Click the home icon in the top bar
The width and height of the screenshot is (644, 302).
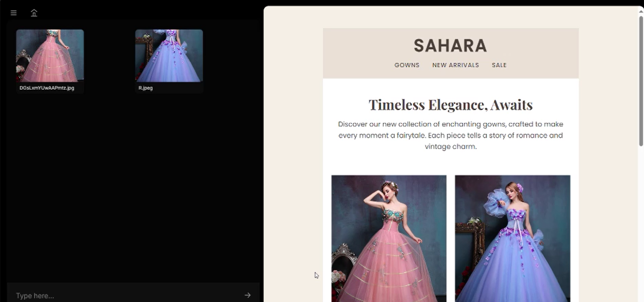click(x=34, y=13)
